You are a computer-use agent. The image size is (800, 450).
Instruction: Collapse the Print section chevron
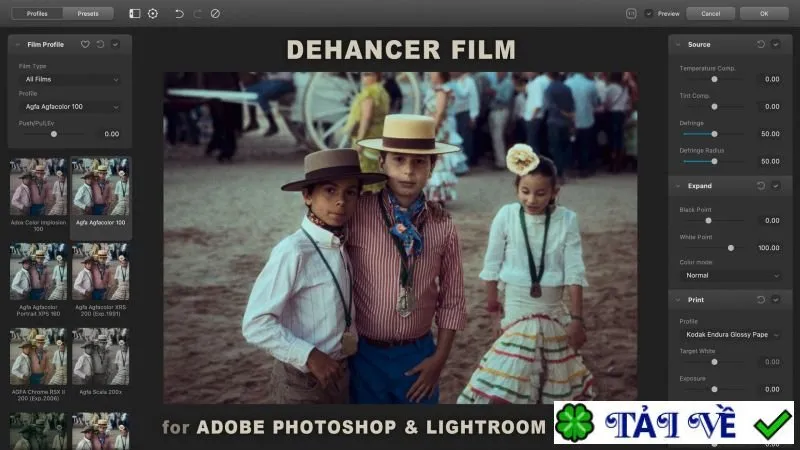678,299
